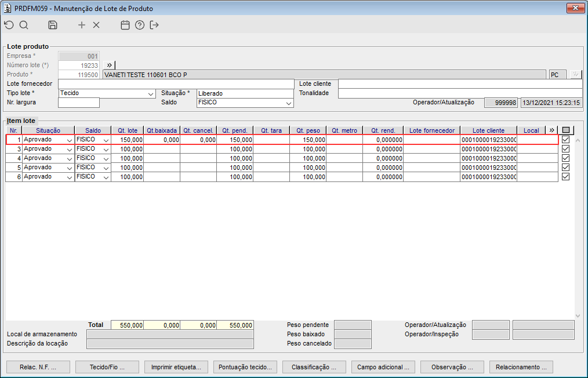The width and height of the screenshot is (588, 378).
Task: Open Situação dropdown for item row 6
Action: pyautogui.click(x=70, y=177)
